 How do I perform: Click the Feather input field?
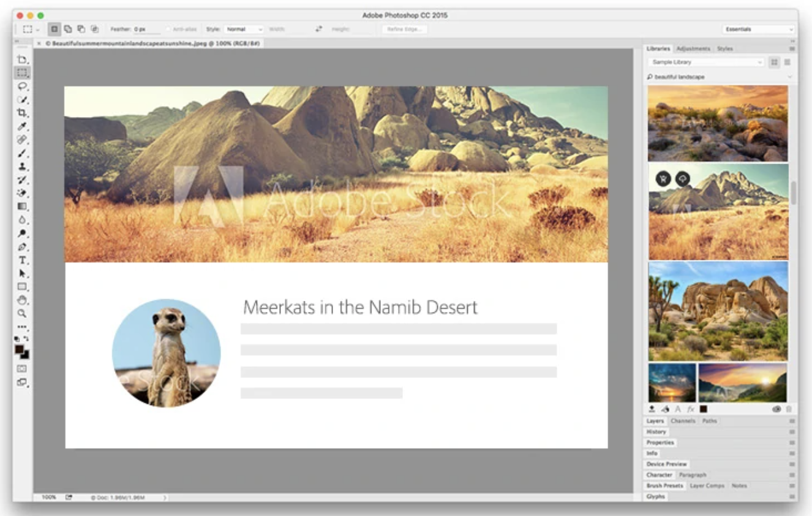point(146,29)
